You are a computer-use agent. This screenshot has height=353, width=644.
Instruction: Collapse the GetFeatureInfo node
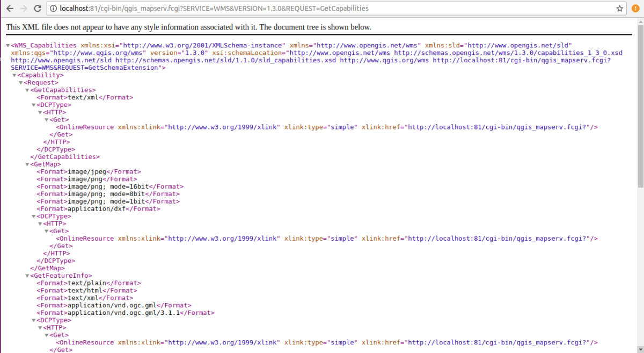27,276
